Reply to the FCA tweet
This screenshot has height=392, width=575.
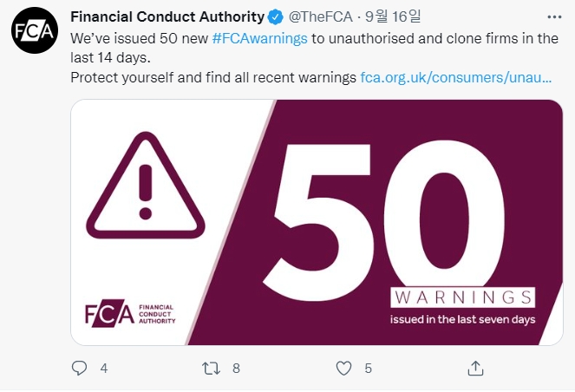coord(79,368)
